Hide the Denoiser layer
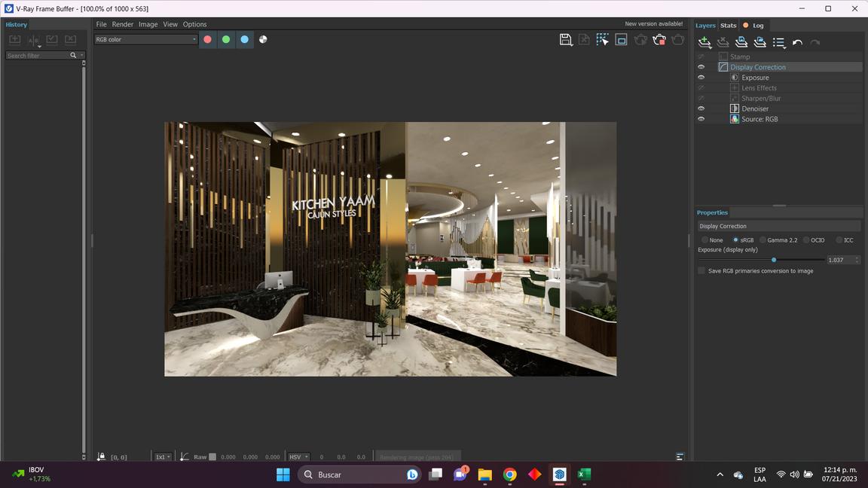Image resolution: width=868 pixels, height=488 pixels. point(701,108)
